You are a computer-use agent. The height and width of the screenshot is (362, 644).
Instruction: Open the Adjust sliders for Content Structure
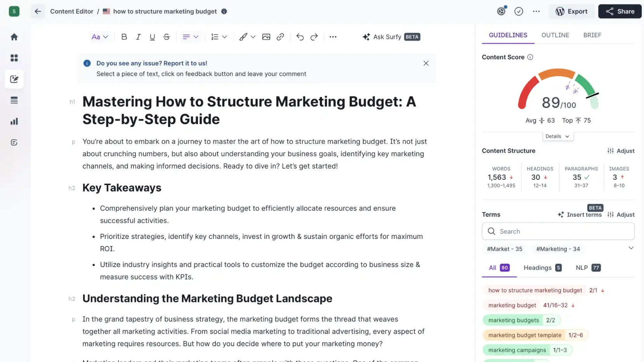point(621,151)
